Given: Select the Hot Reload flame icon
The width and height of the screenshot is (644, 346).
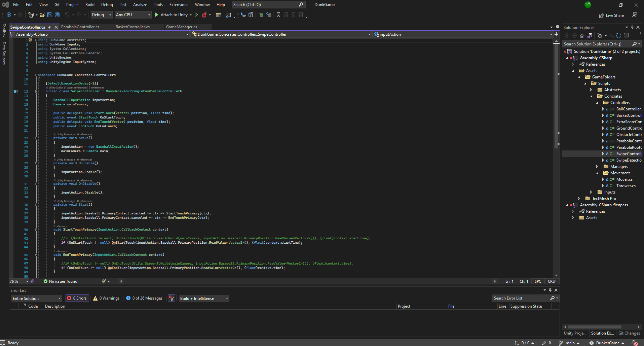Looking at the screenshot, I should pyautogui.click(x=205, y=15).
